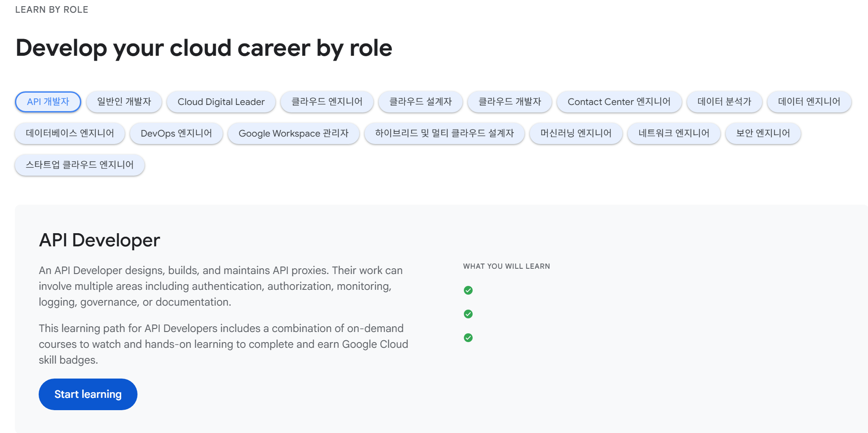Select the DevOps 엔지니어 chip
The width and height of the screenshot is (868, 433).
coord(176,134)
